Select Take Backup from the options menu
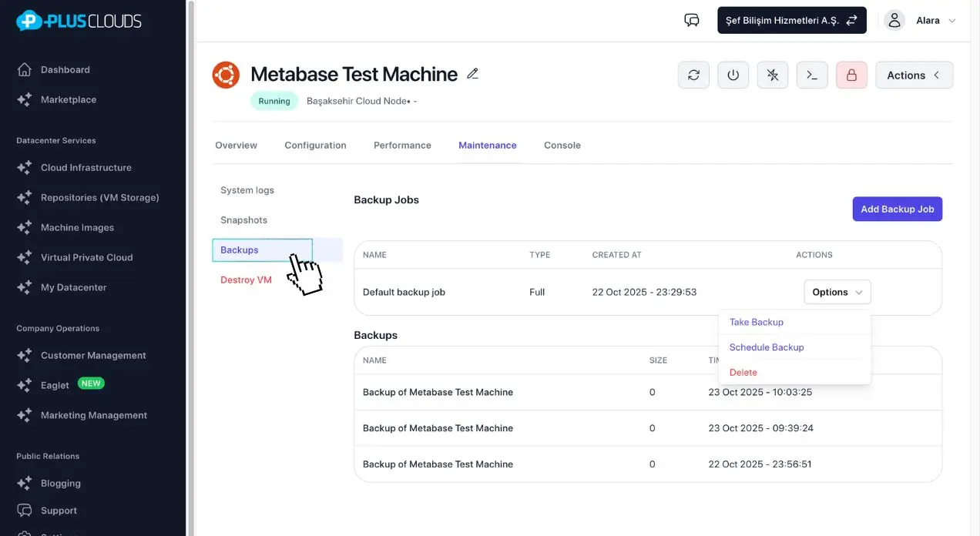This screenshot has height=536, width=980. 756,322
